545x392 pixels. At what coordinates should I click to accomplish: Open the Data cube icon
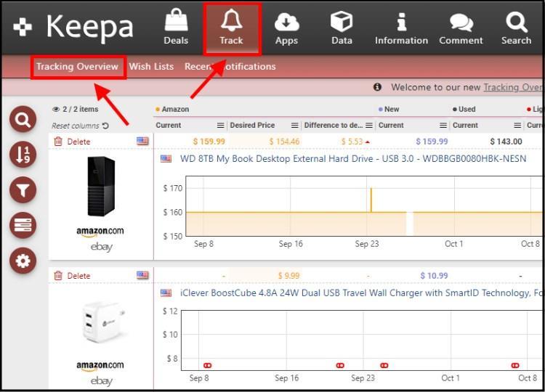(x=342, y=21)
